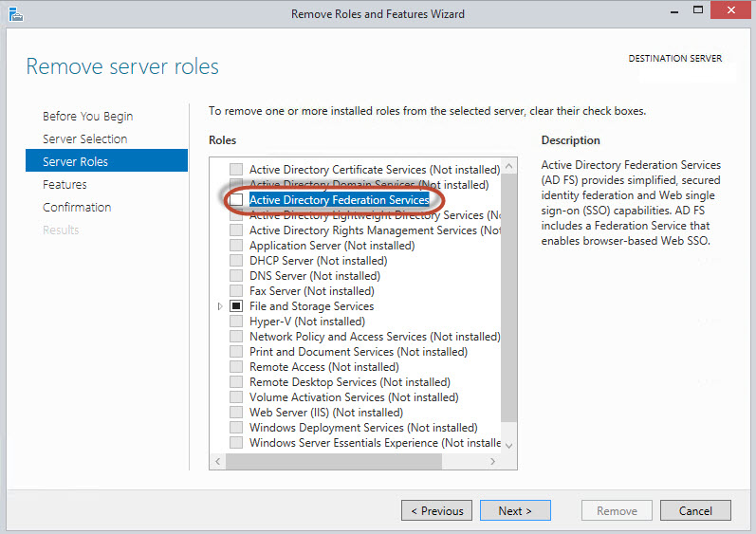Select Remote Desktop Services row

[x=350, y=381]
